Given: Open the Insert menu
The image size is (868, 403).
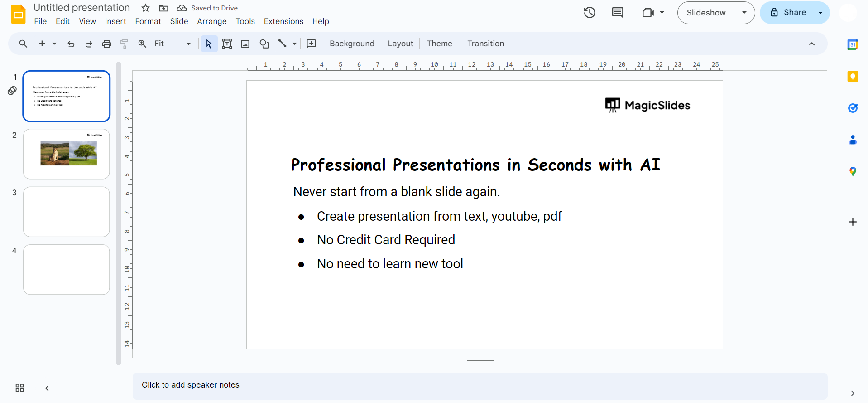Looking at the screenshot, I should (115, 21).
